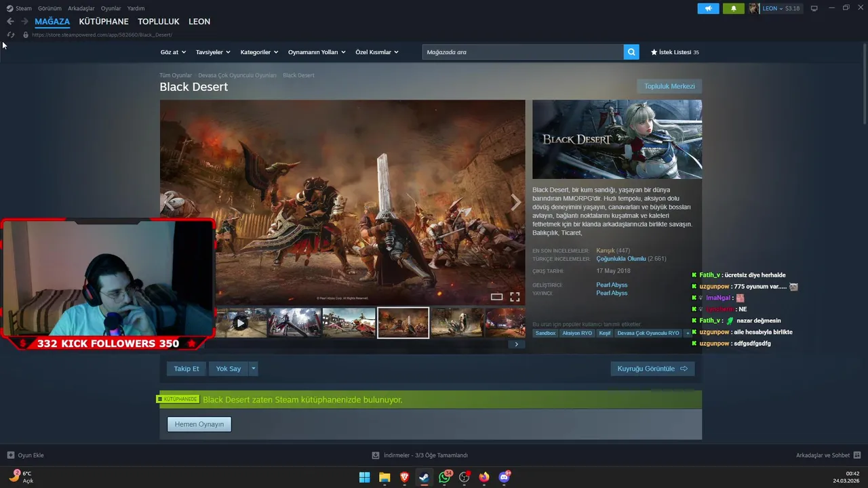Open the Yardım menu
Image resolution: width=868 pixels, height=488 pixels.
coord(136,8)
